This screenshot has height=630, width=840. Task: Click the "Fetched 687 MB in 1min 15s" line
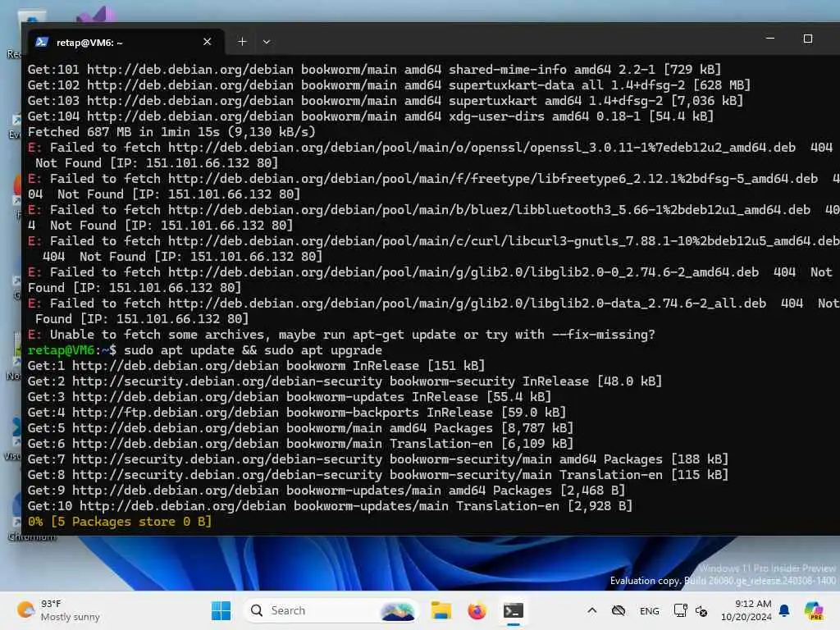(x=171, y=132)
